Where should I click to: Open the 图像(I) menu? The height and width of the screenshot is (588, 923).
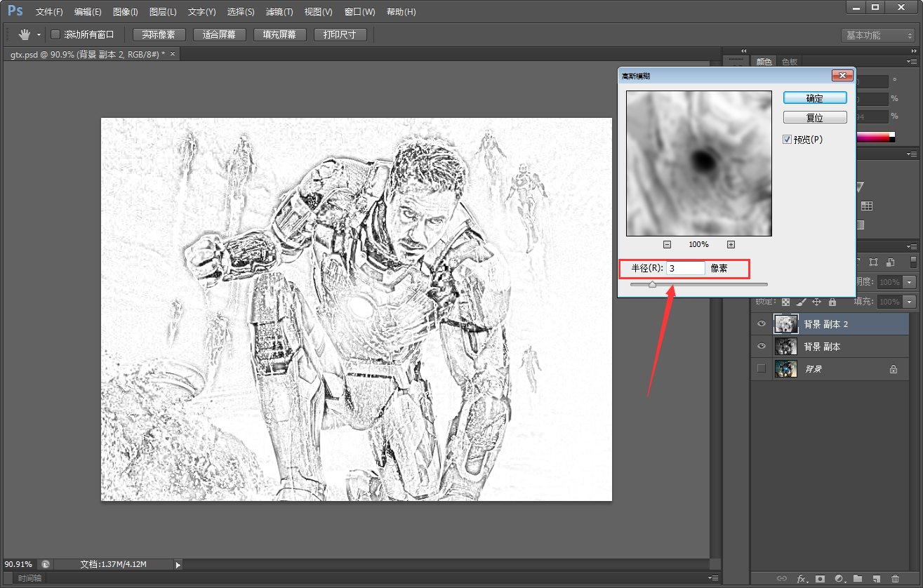coord(126,12)
